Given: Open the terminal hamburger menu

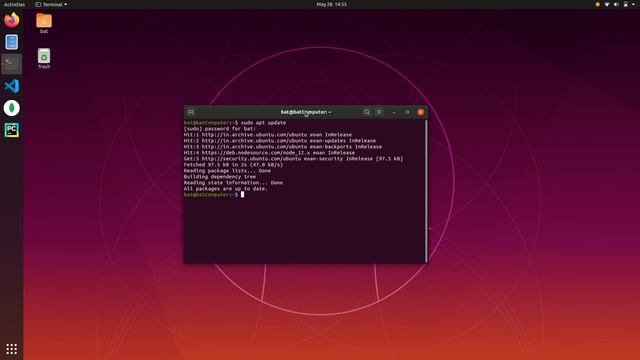Looking at the screenshot, I should 379,112.
